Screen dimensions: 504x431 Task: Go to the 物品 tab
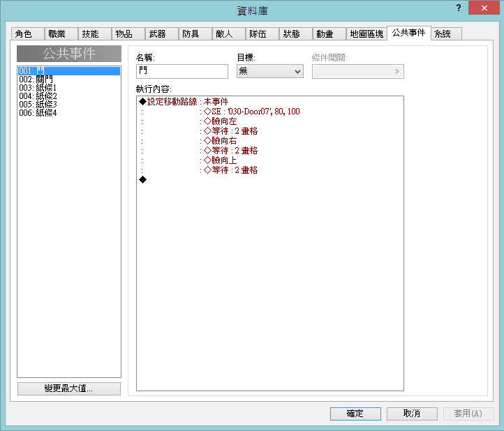[124, 34]
